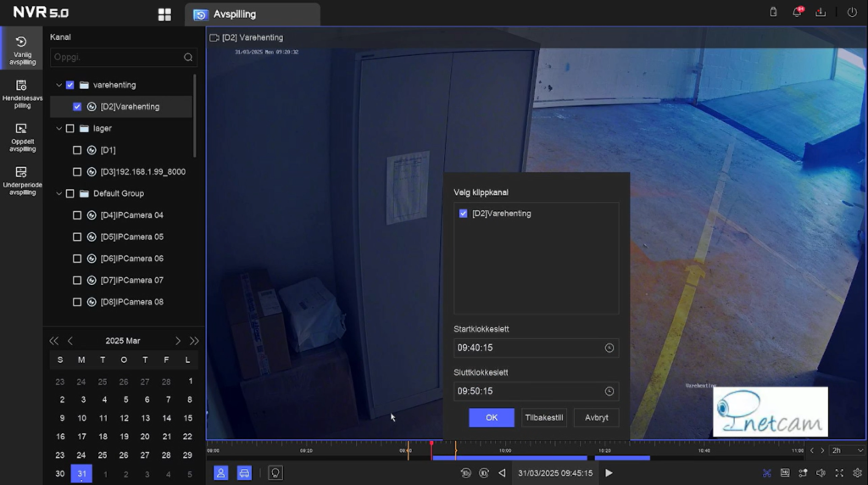The width and height of the screenshot is (868, 485).
Task: Click OK to confirm clip
Action: pos(492,418)
